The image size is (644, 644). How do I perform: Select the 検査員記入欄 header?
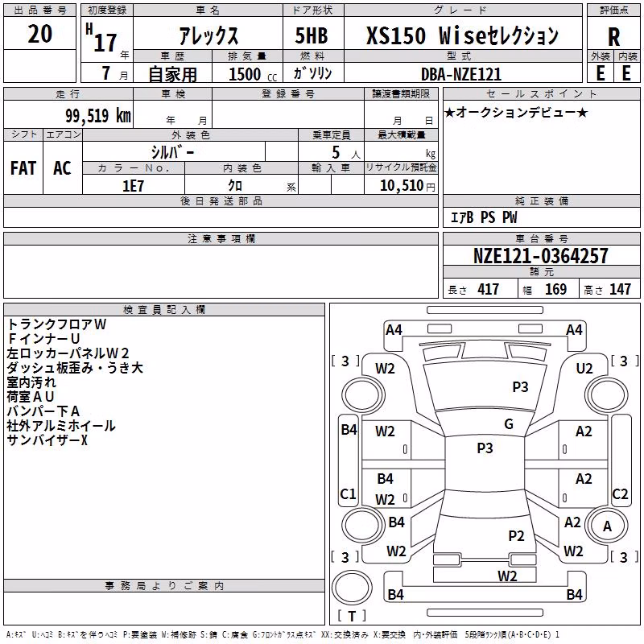click(x=164, y=310)
